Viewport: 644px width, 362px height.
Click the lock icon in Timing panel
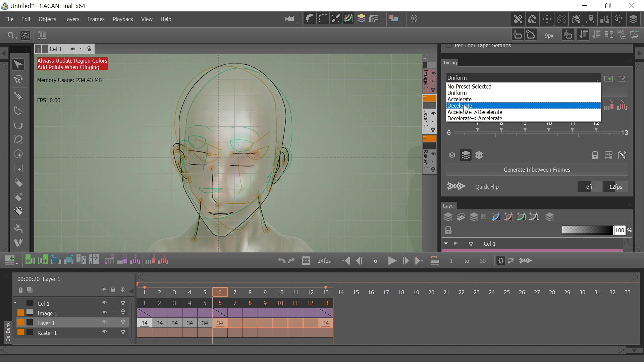(x=595, y=155)
